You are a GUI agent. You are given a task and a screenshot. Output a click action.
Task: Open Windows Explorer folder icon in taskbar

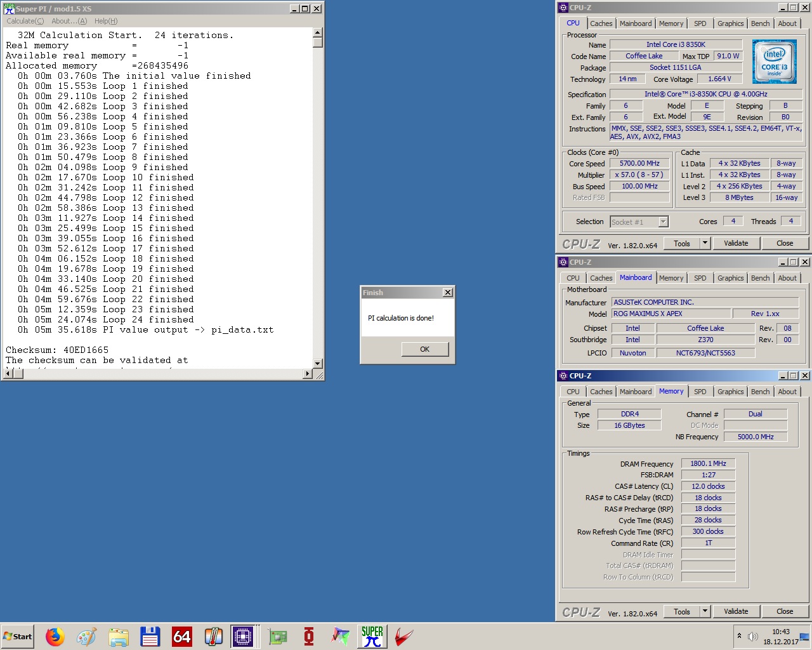point(118,636)
